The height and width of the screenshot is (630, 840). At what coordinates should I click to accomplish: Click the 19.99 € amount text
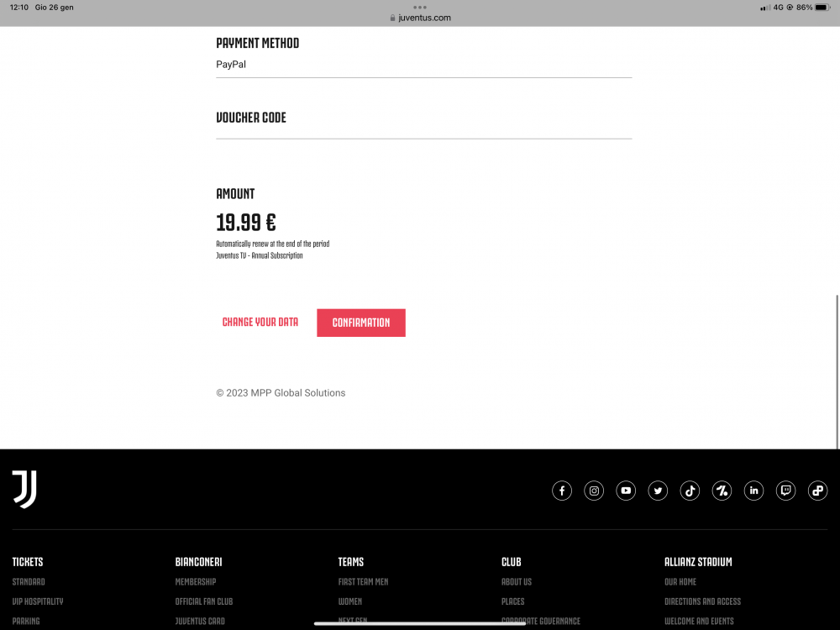click(246, 223)
